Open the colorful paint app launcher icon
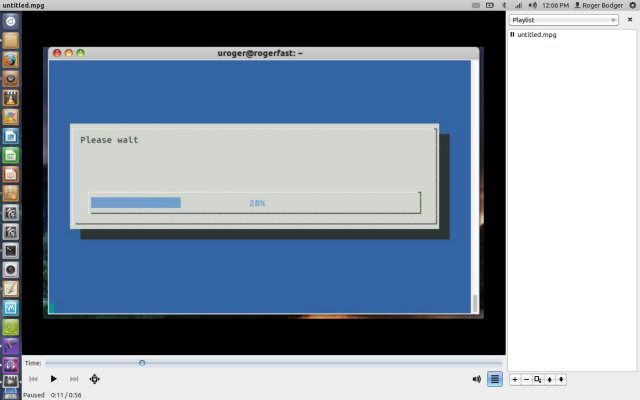The width and height of the screenshot is (640, 400). click(11, 117)
